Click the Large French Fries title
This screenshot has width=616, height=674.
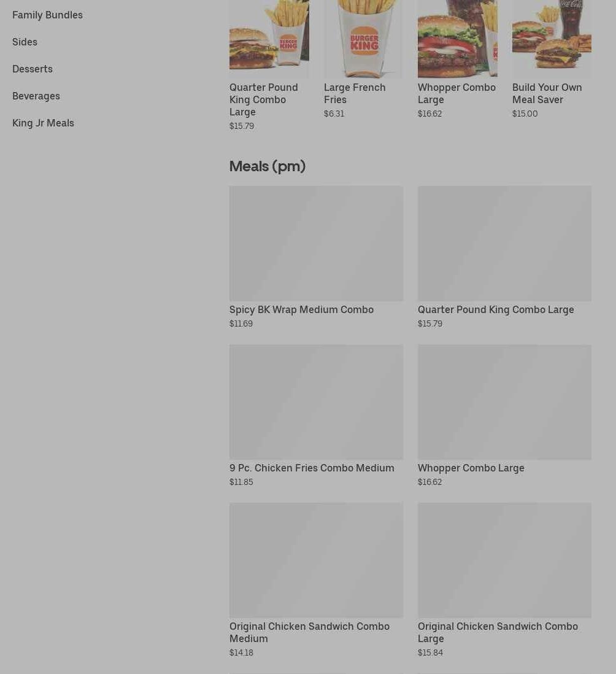355,94
